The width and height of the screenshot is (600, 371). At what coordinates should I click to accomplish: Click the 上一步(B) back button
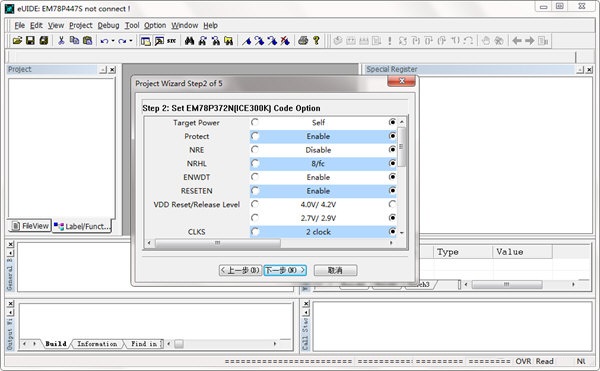(241, 270)
